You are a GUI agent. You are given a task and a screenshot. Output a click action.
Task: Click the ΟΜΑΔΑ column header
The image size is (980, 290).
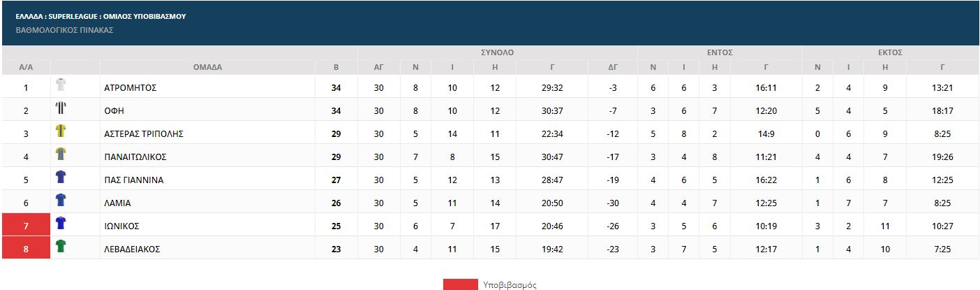coord(207,68)
